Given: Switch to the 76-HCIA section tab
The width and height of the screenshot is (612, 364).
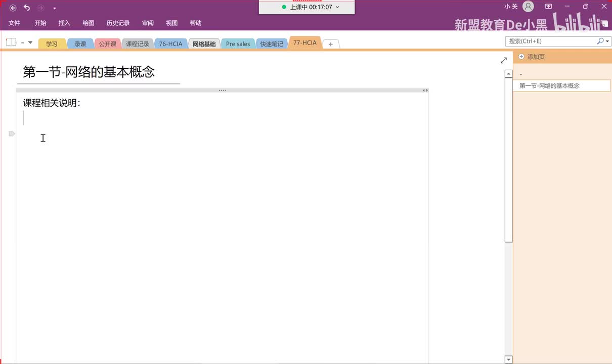Looking at the screenshot, I should coord(171,44).
